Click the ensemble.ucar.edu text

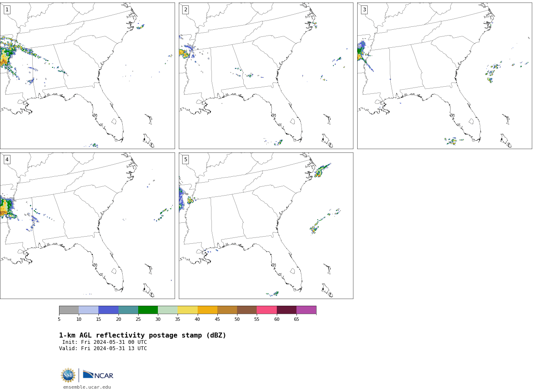87,387
